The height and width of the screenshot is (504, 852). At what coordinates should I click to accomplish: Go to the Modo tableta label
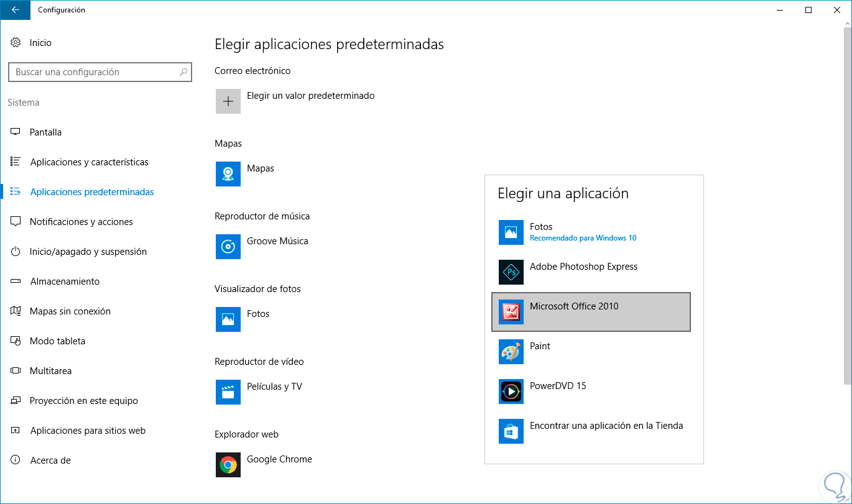tap(58, 341)
